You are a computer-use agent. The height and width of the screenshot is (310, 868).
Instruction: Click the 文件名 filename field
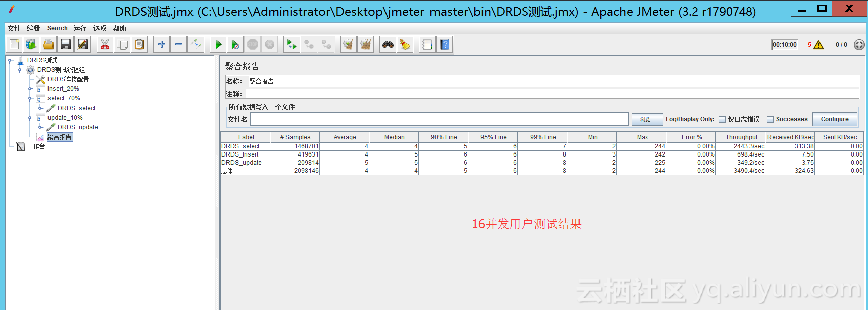point(439,119)
